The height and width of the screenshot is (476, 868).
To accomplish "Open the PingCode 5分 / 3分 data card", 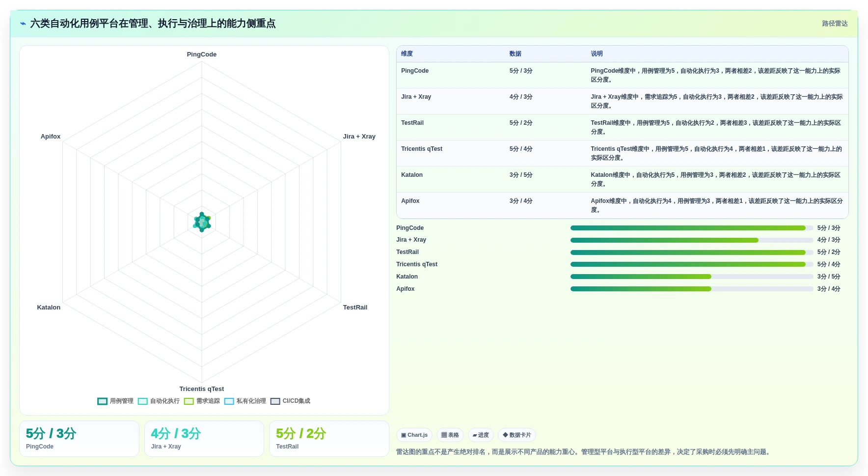I will click(x=79, y=439).
